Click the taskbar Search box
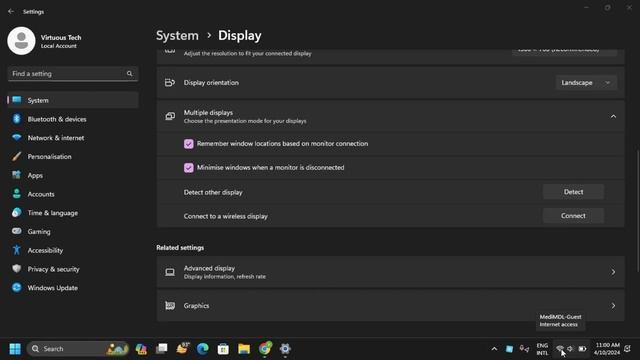Viewport: 640px width, 360px height. click(78, 349)
